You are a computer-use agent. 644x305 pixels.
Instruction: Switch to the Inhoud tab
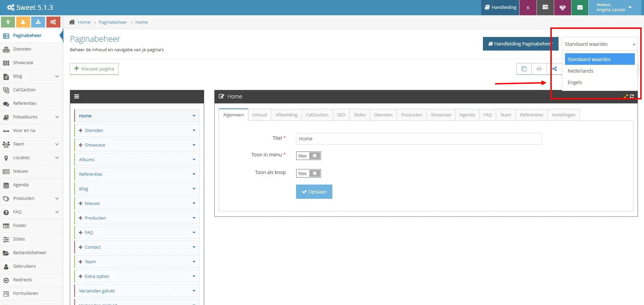(259, 115)
